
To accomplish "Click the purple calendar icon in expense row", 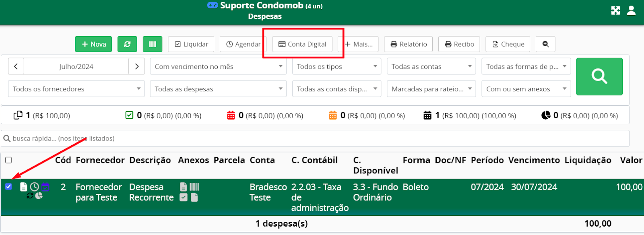I will coord(45,187).
